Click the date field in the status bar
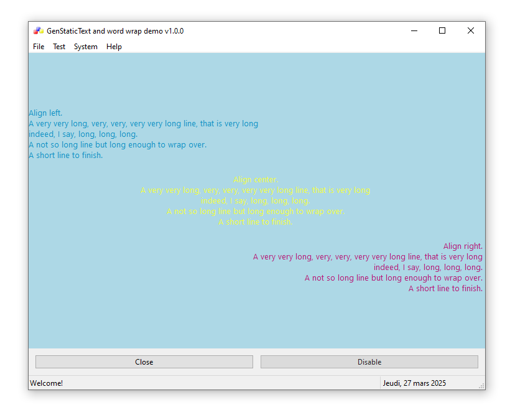 (414, 383)
